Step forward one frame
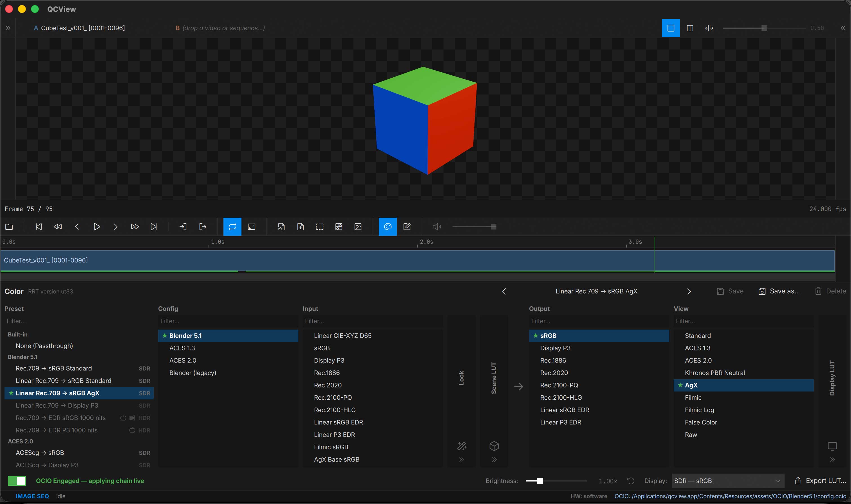Viewport: 851px width, 504px height. pyautogui.click(x=115, y=226)
